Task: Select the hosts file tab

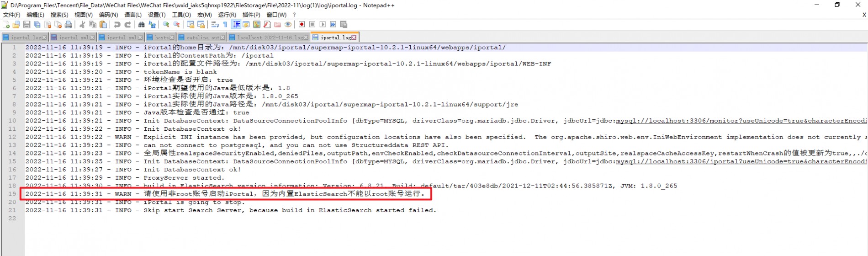Action: coord(161,37)
